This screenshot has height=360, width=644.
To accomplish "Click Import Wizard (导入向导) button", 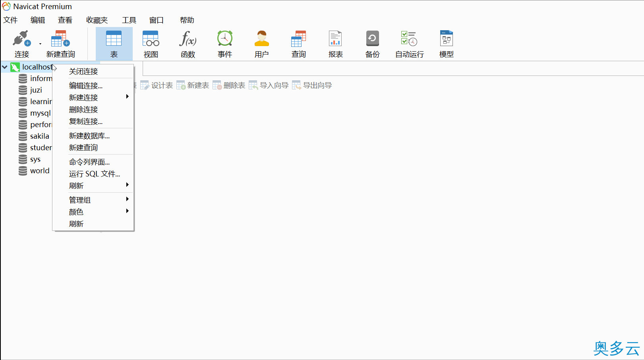I will tap(269, 85).
